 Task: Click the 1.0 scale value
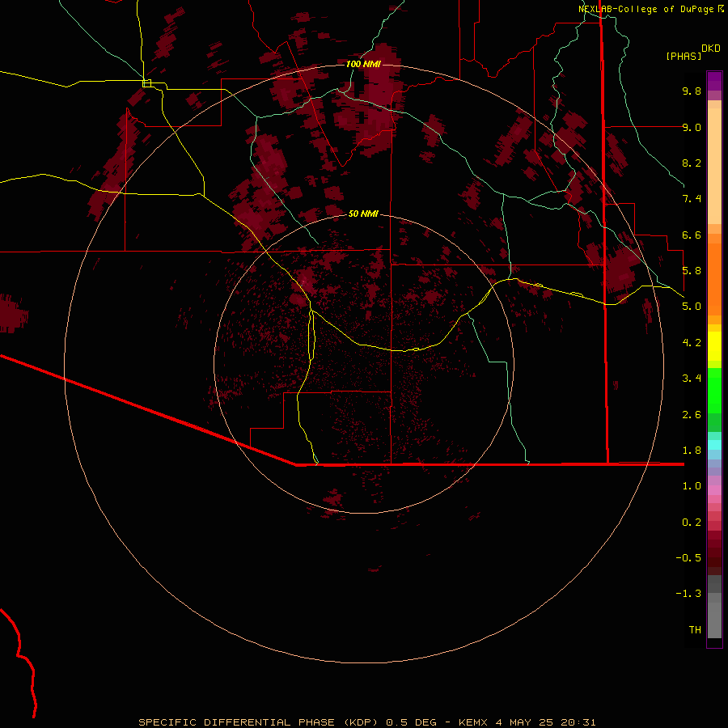click(692, 486)
